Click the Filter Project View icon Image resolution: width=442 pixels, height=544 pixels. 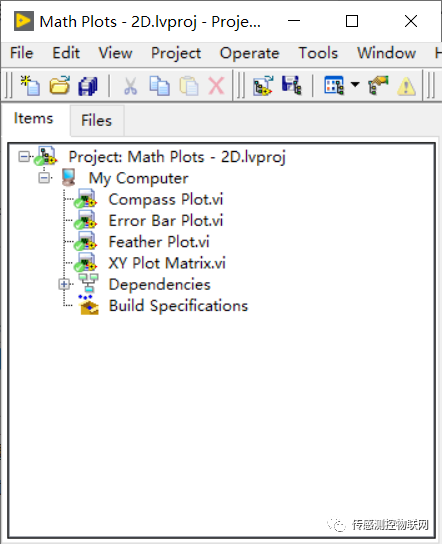click(334, 85)
